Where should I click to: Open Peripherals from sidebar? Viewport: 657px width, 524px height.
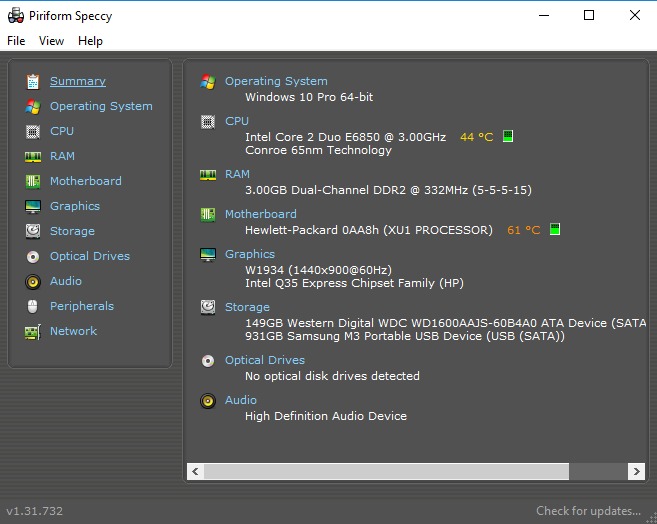pos(82,306)
